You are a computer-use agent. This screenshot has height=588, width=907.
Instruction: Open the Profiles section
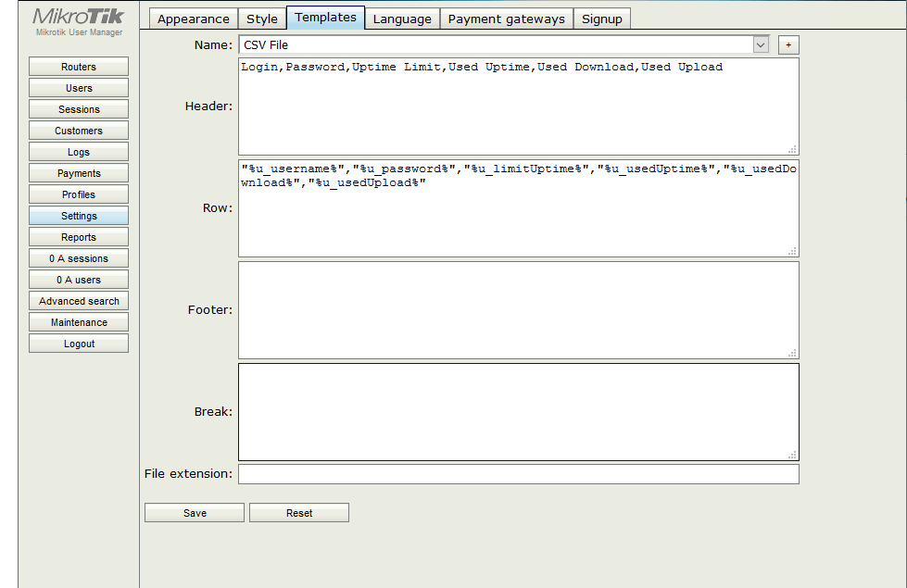(79, 194)
